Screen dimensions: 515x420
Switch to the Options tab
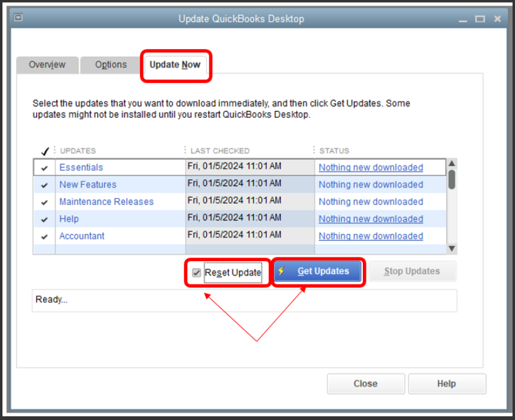tap(111, 65)
